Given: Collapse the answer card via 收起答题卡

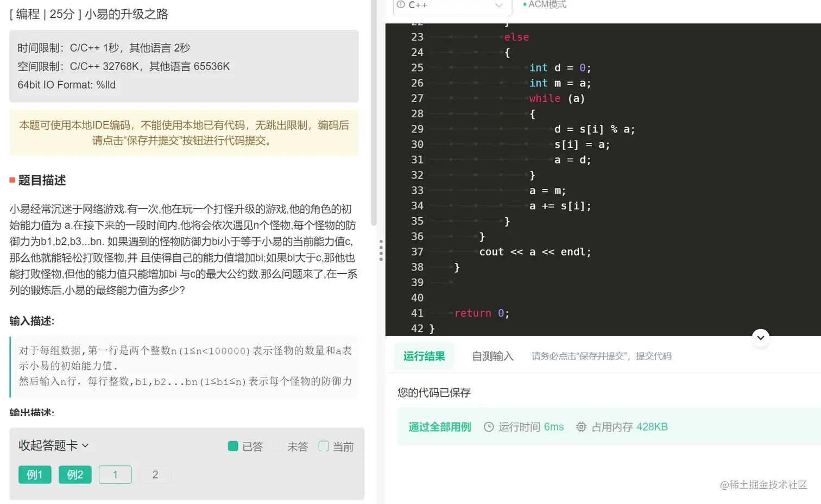Looking at the screenshot, I should (53, 446).
